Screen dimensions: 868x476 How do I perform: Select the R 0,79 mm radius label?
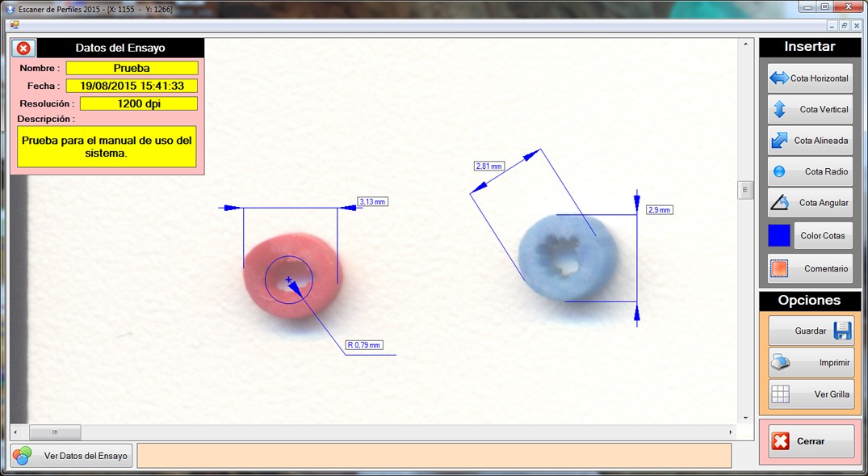[x=363, y=345]
